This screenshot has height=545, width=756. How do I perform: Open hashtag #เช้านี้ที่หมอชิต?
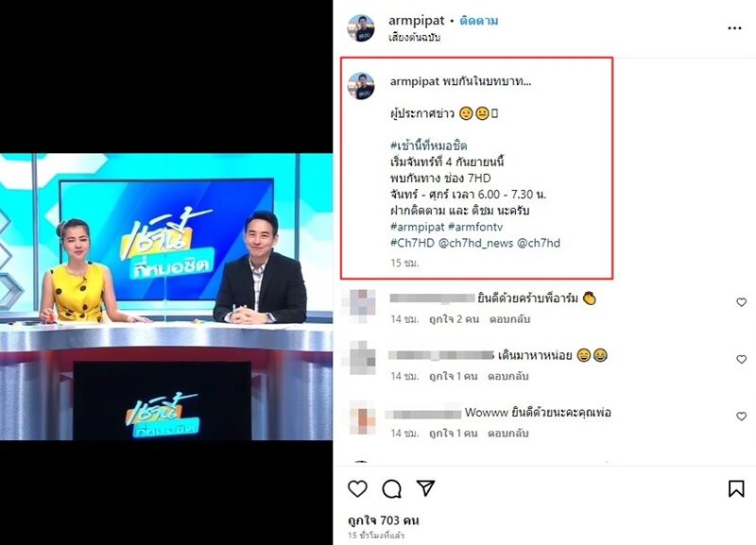point(428,145)
